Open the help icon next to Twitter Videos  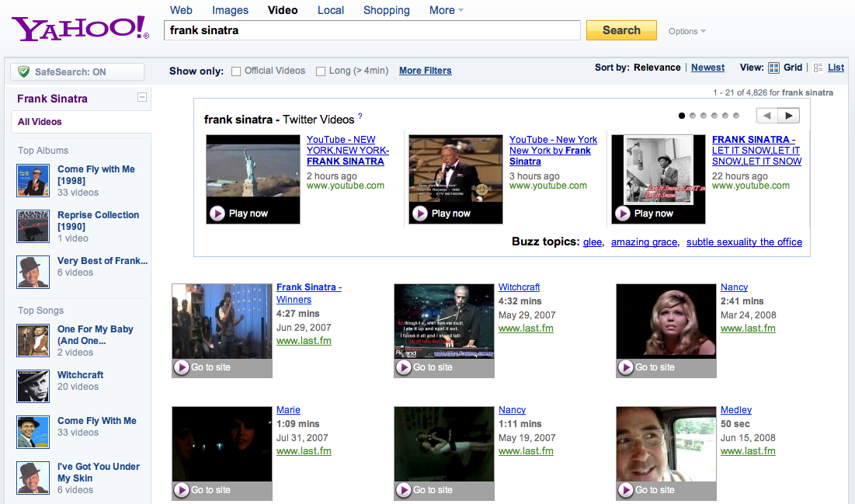(359, 116)
